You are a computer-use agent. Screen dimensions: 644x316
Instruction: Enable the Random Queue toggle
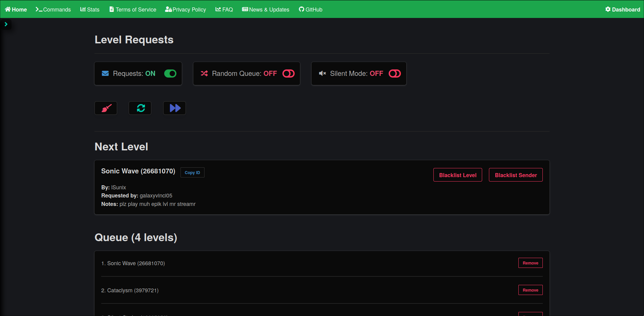288,73
